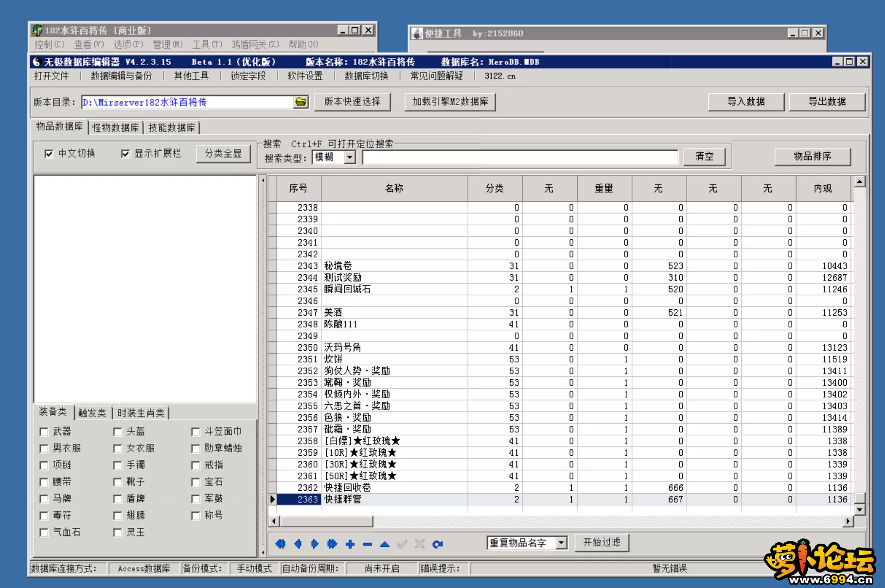Go to the next record arrow
Viewport: 885px width, 588px height.
tap(315, 544)
